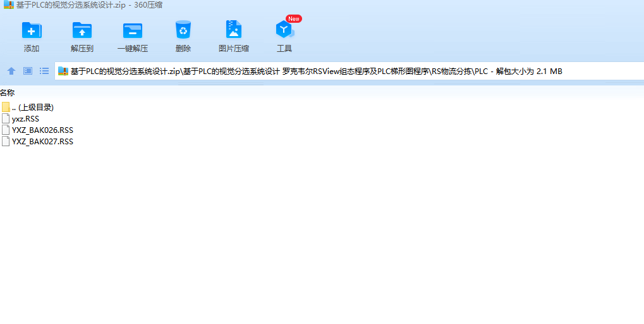644x324 pixels.
Task: Click the 360压缩 app icon in title bar
Action: (8, 5)
